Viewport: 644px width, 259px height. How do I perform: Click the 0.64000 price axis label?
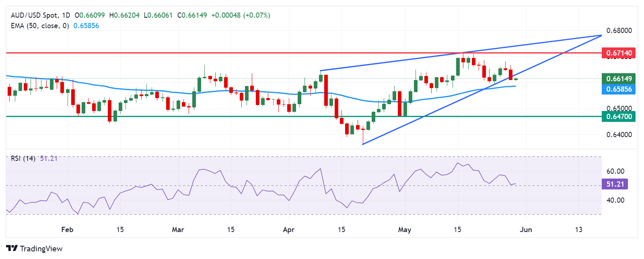[x=619, y=135]
